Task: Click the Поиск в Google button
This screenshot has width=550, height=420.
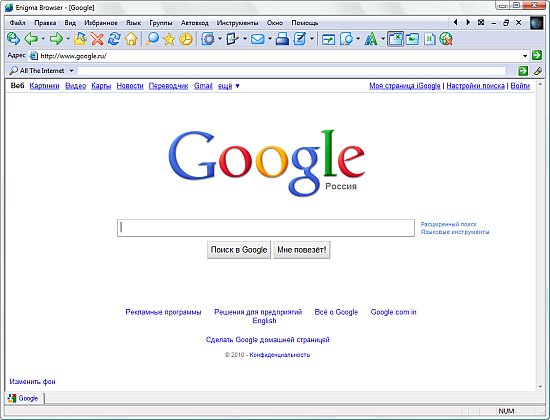Action: (239, 250)
